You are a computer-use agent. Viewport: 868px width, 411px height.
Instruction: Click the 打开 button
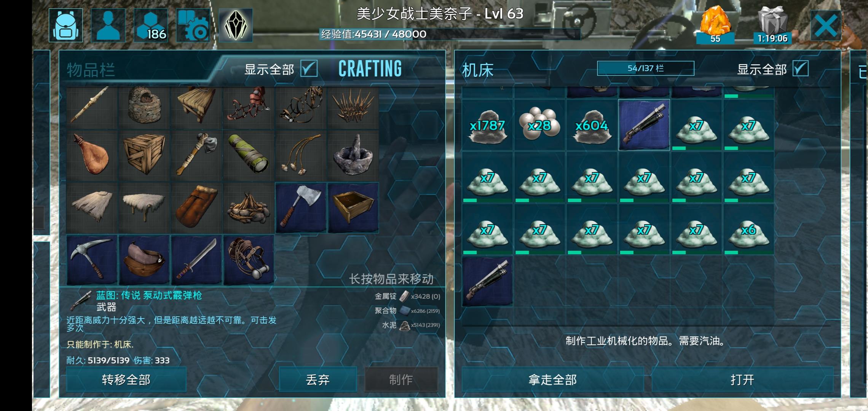coord(742,379)
